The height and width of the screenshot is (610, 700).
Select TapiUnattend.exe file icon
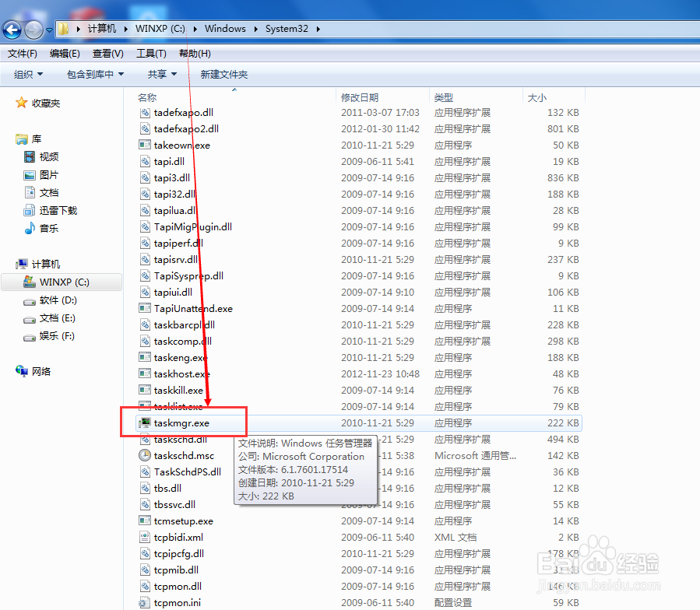(145, 308)
